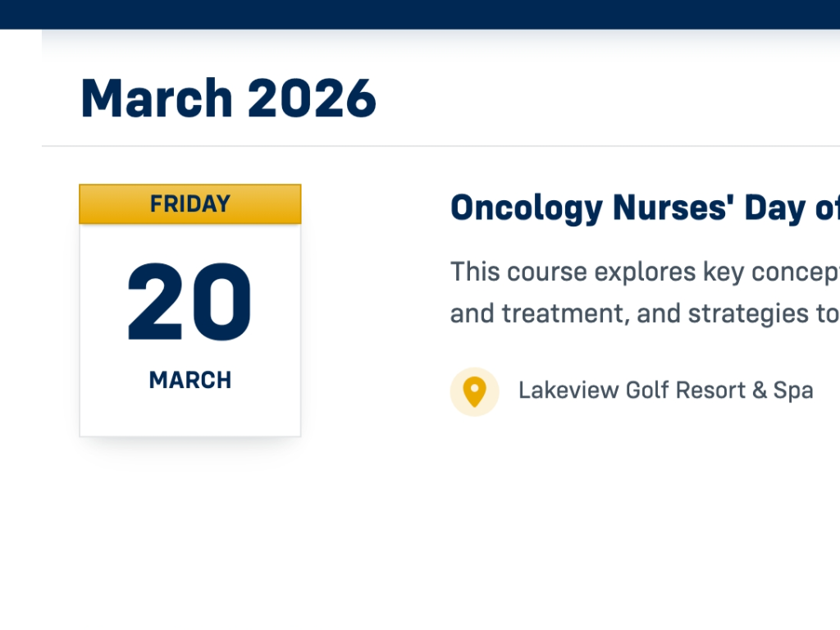
Task: Click the word "Golf" in the venue name
Action: click(646, 390)
